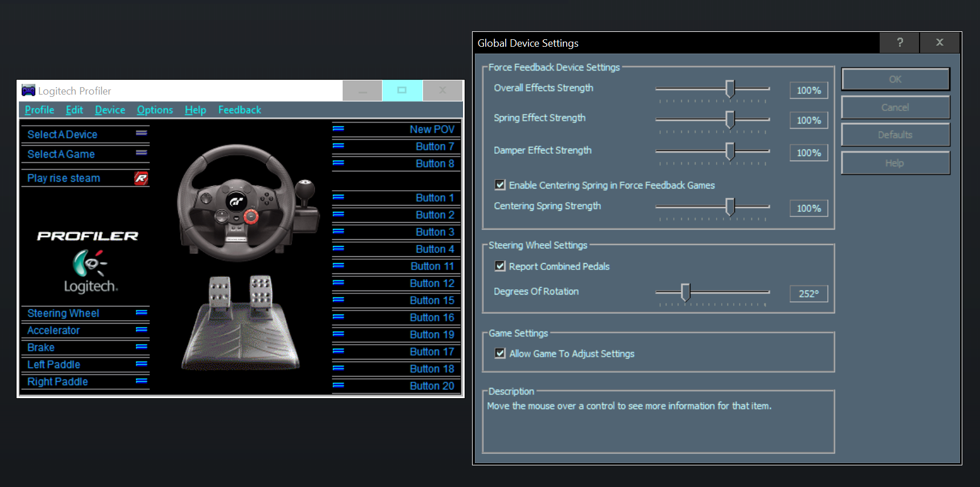Open the Feedback menu
The image size is (980, 487).
[239, 110]
